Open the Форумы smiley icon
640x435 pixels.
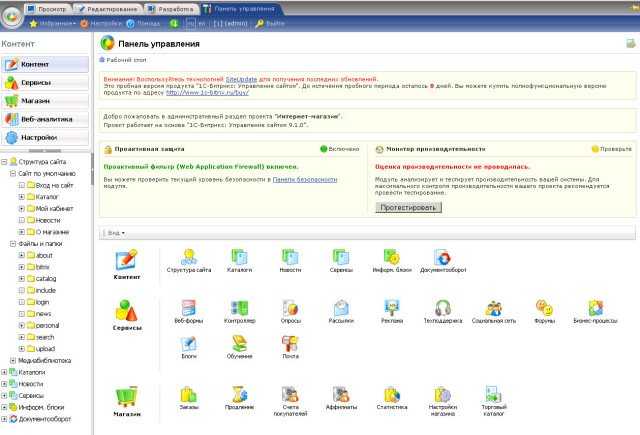click(x=544, y=312)
